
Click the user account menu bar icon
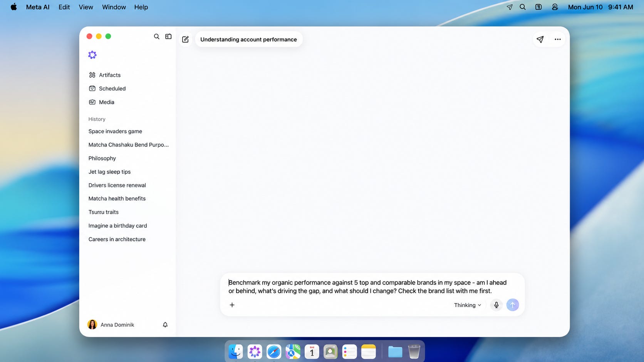pos(555,7)
